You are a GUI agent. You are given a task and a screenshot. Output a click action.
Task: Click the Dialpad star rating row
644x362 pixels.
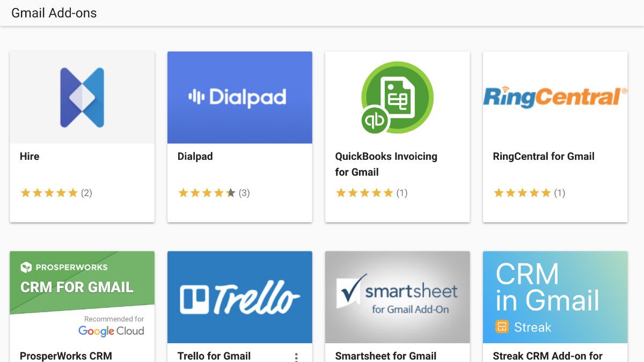207,193
